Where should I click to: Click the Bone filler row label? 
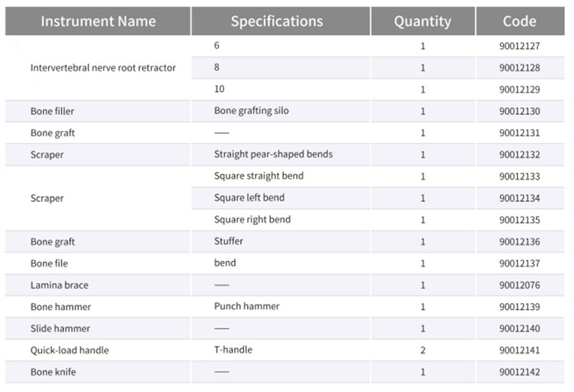[x=52, y=111]
